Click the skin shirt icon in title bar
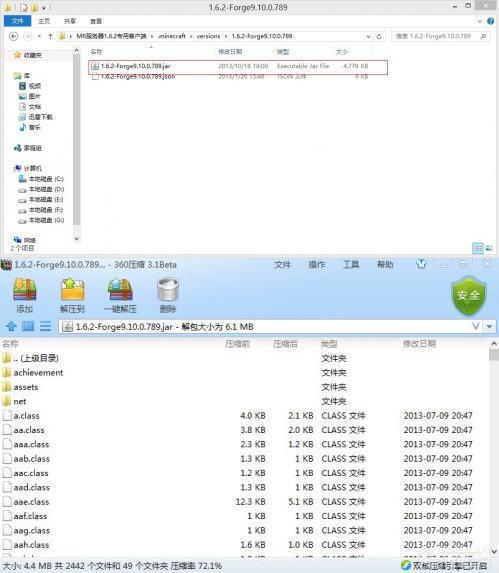The image size is (499, 573). (421, 264)
